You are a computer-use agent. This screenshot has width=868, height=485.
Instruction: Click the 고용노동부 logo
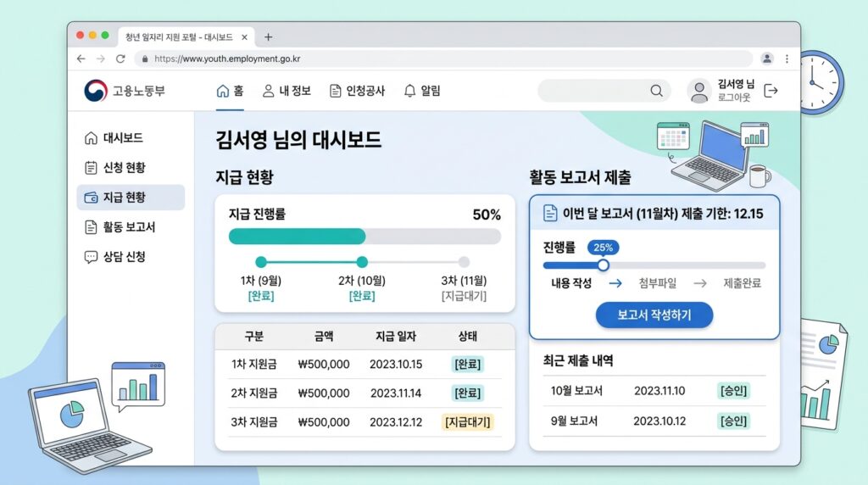pyautogui.click(x=125, y=91)
